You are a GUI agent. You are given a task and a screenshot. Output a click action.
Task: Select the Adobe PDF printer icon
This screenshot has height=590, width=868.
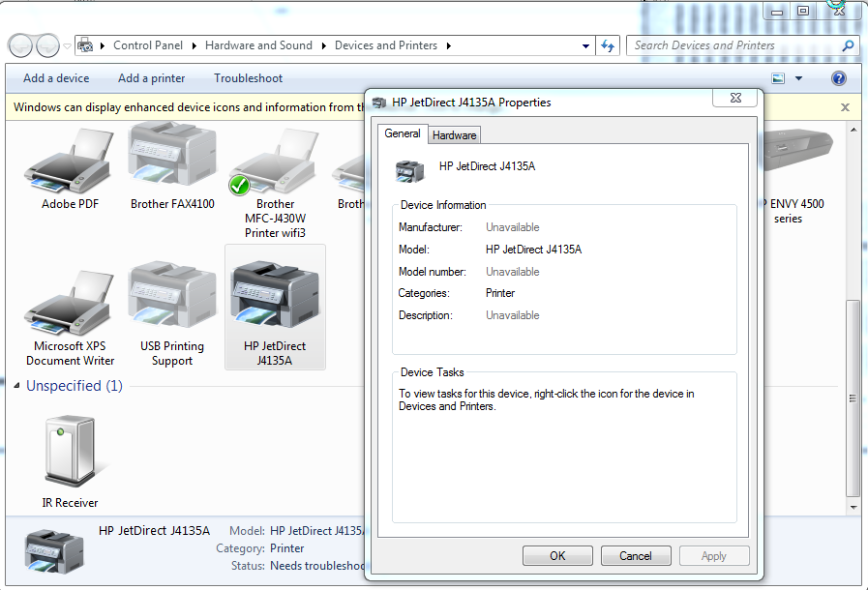70,161
